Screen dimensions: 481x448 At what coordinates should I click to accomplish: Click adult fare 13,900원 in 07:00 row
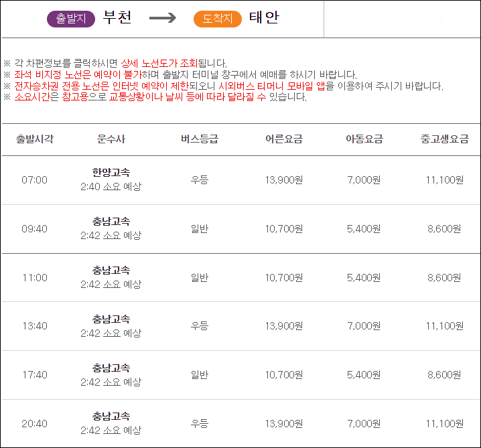(x=284, y=179)
